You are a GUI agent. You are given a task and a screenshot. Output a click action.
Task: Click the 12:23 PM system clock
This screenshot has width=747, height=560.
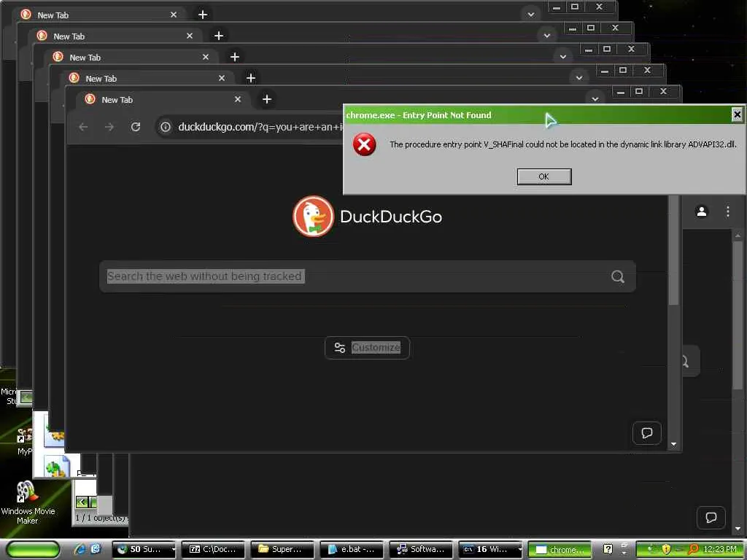pyautogui.click(x=720, y=549)
